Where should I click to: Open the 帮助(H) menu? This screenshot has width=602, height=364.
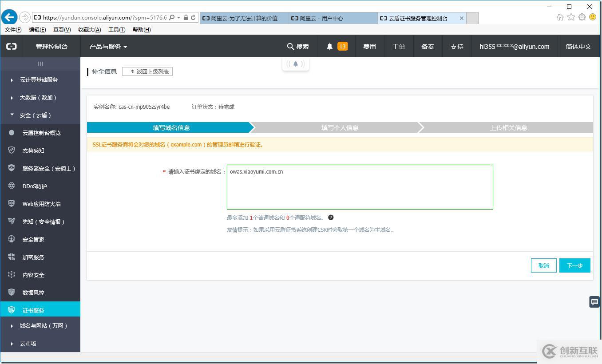click(142, 30)
